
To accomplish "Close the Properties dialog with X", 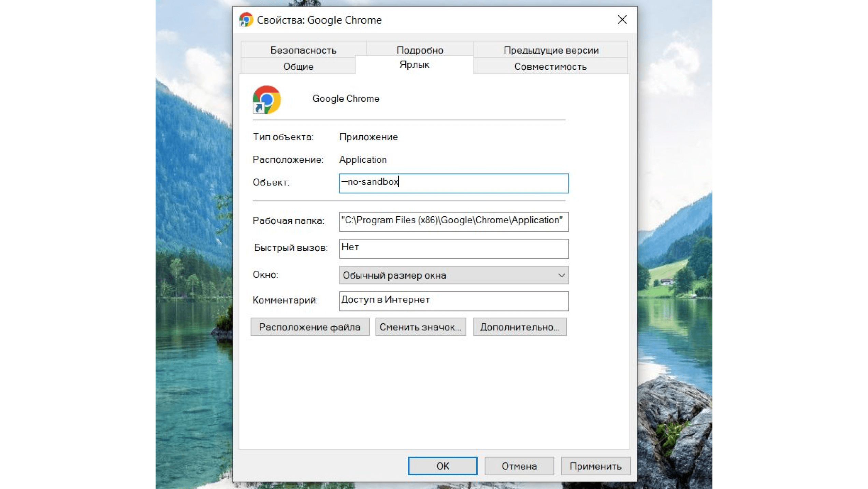I will pos(622,20).
